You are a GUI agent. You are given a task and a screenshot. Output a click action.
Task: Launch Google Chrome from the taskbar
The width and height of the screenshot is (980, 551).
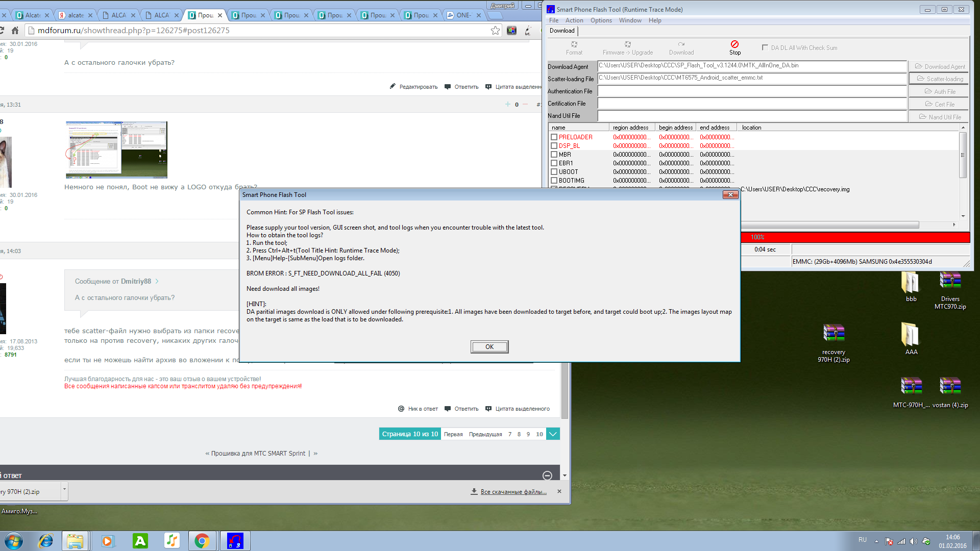[x=202, y=541]
